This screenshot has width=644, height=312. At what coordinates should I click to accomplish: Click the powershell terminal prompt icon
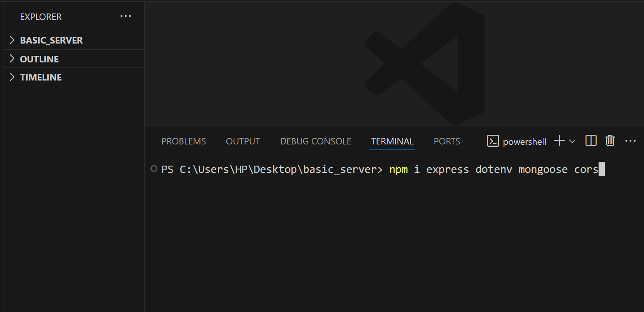click(493, 141)
